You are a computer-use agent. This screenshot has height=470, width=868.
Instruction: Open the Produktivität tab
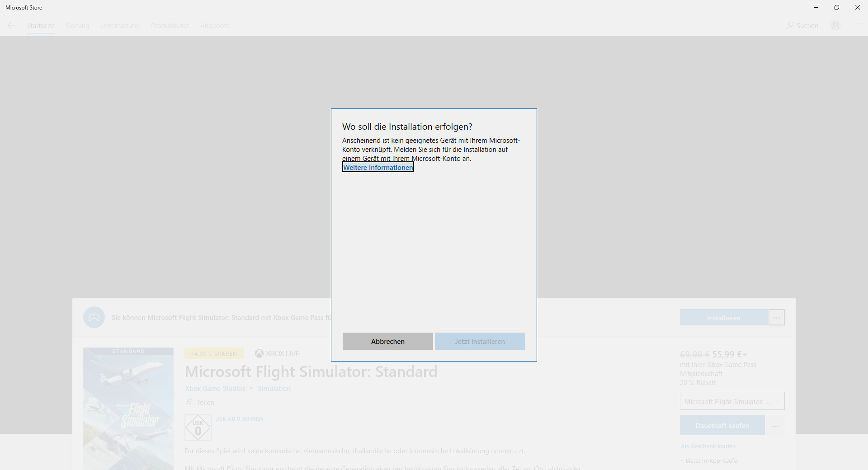170,26
